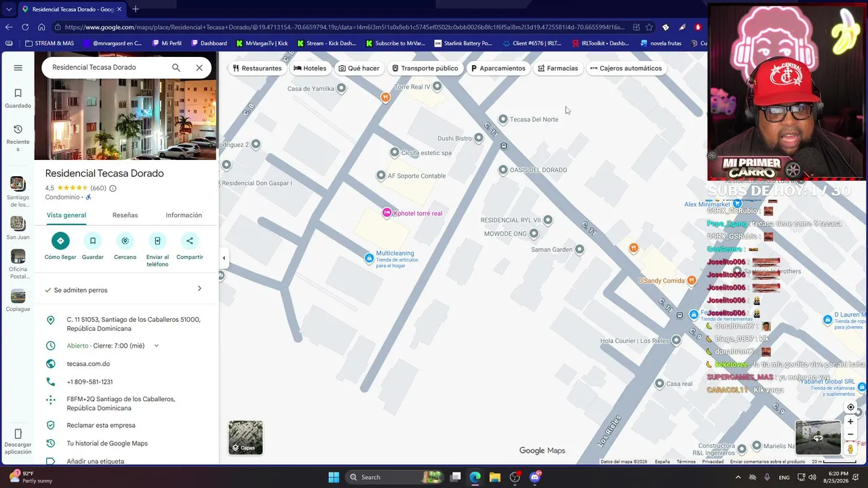The image size is (868, 488).
Task: Open the Residencial Tecasa Dorado photo
Action: pyautogui.click(x=126, y=121)
